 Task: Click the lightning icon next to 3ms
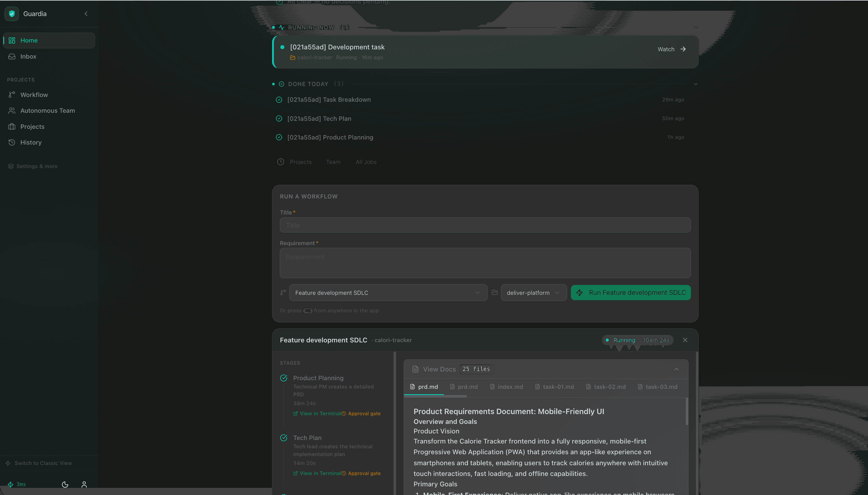(x=10, y=484)
